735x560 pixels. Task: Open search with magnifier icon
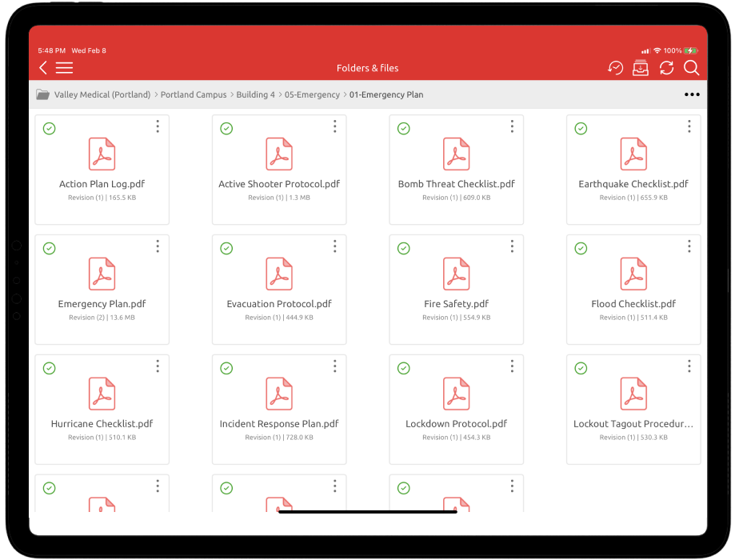[692, 68]
